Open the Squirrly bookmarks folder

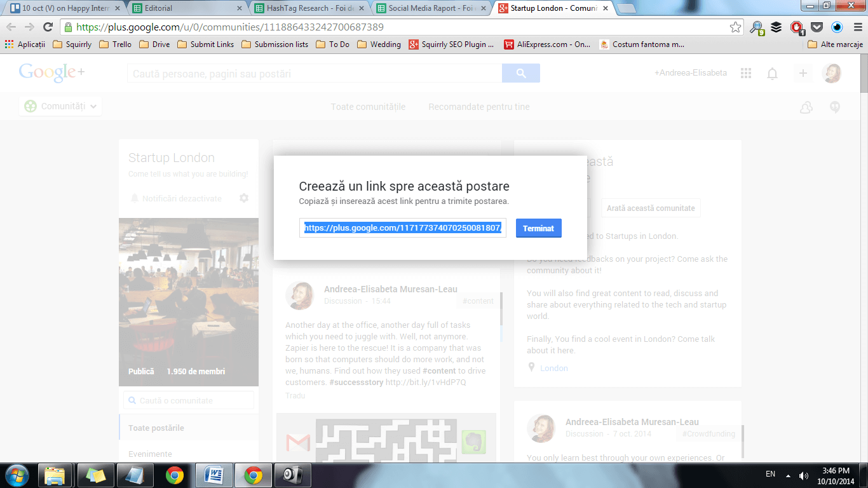[x=72, y=44]
